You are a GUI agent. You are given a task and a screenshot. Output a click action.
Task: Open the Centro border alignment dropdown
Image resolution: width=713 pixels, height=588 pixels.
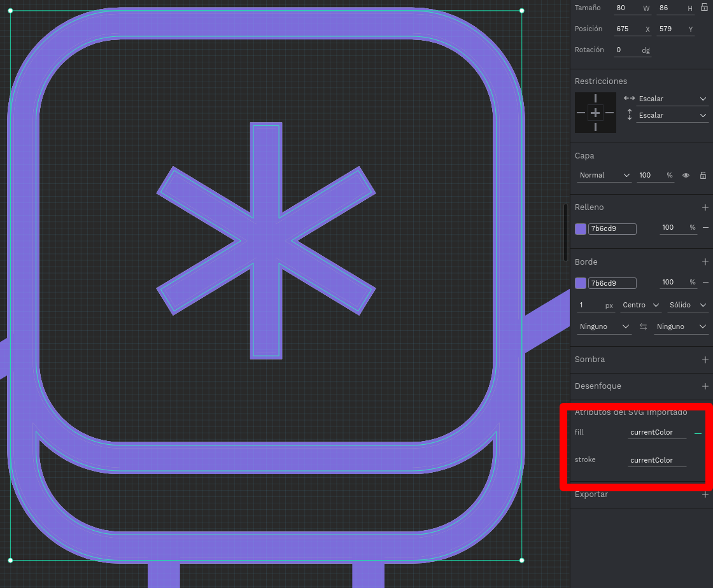click(x=640, y=305)
